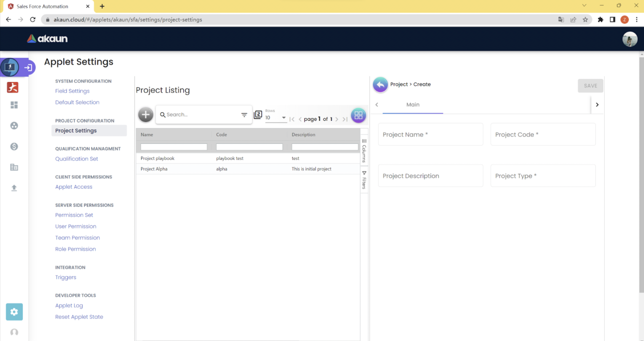Click the upload arrow sidebar icon
644x341 pixels.
pyautogui.click(x=14, y=188)
